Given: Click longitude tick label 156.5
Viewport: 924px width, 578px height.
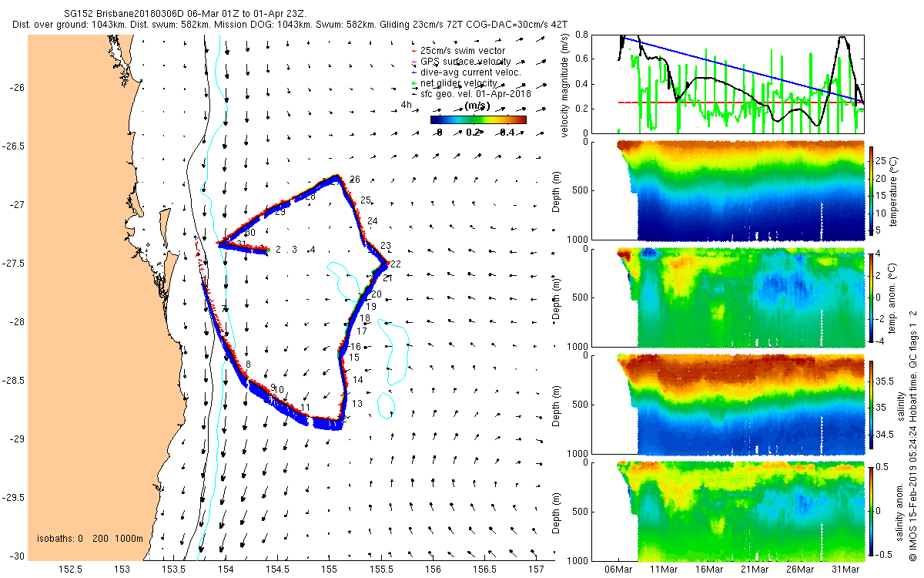Looking at the screenshot, I should [x=485, y=570].
